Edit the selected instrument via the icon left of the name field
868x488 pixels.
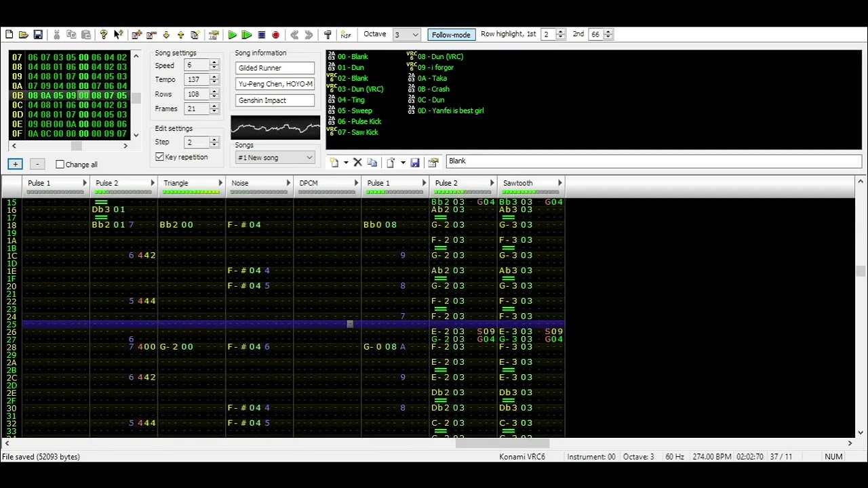433,163
